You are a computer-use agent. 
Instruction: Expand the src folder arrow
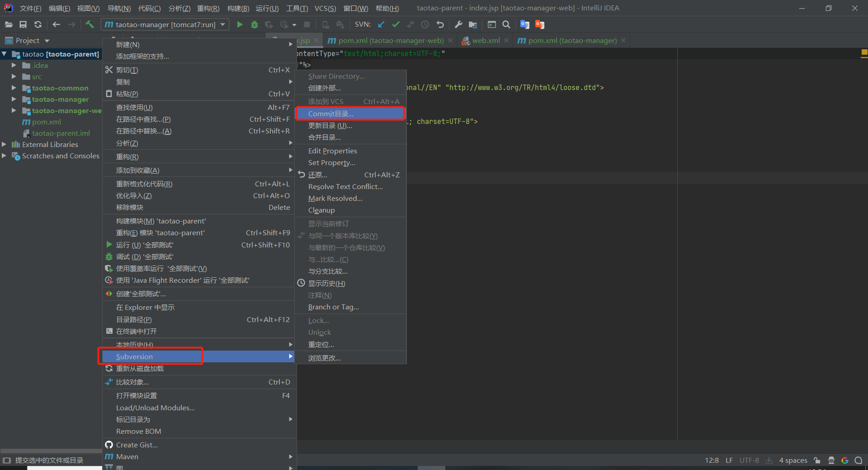(14, 76)
